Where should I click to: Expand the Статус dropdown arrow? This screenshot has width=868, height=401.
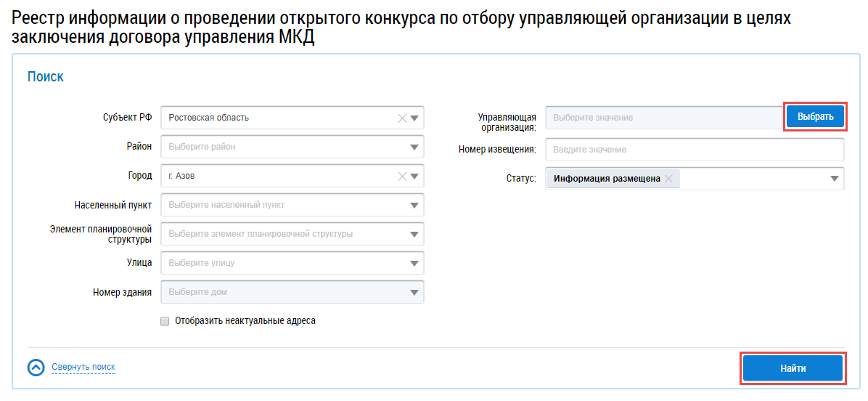[x=835, y=179]
